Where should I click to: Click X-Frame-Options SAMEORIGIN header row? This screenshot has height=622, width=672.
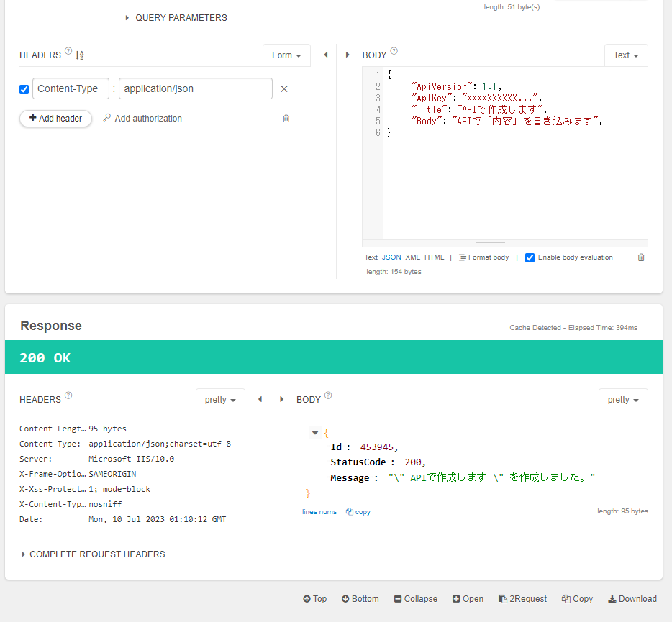[78, 474]
